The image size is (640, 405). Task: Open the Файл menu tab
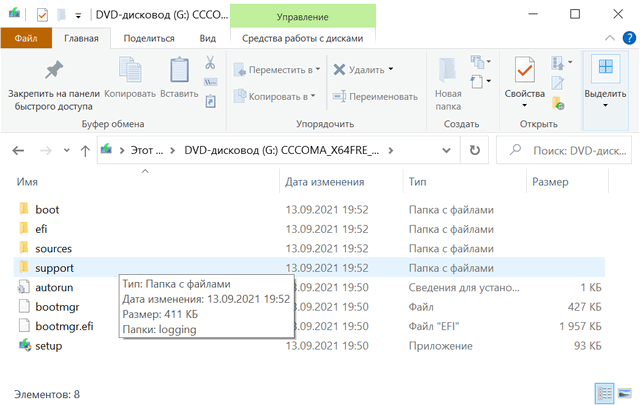point(26,38)
